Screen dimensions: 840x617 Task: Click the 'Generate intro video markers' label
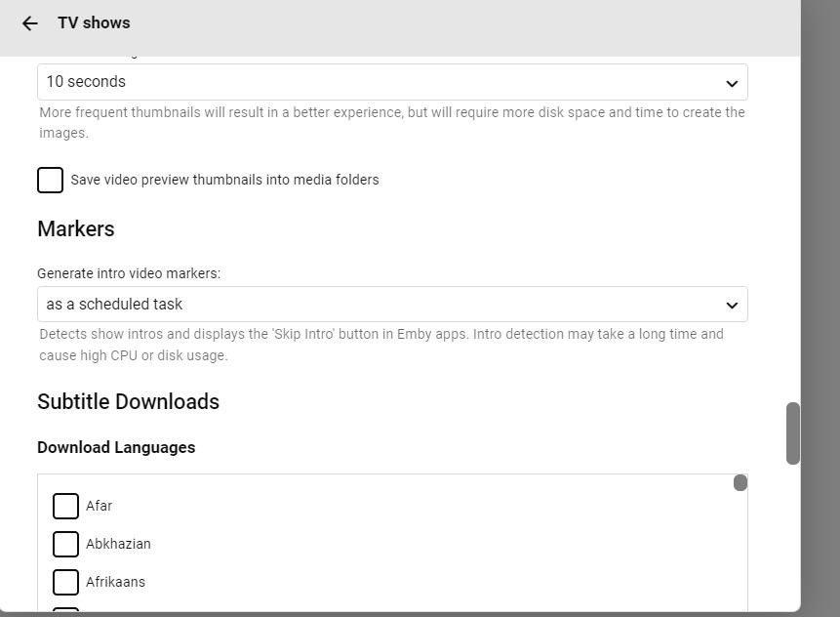pyautogui.click(x=129, y=273)
